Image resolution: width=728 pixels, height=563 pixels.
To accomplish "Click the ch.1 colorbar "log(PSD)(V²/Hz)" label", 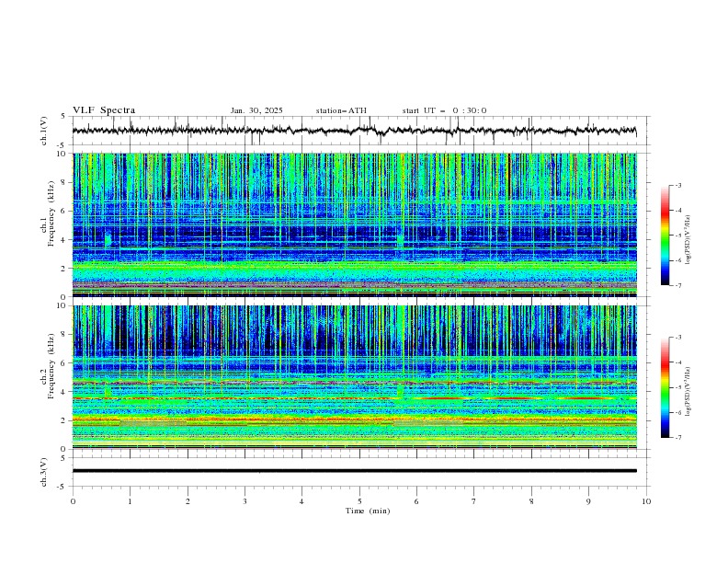I will tap(688, 240).
